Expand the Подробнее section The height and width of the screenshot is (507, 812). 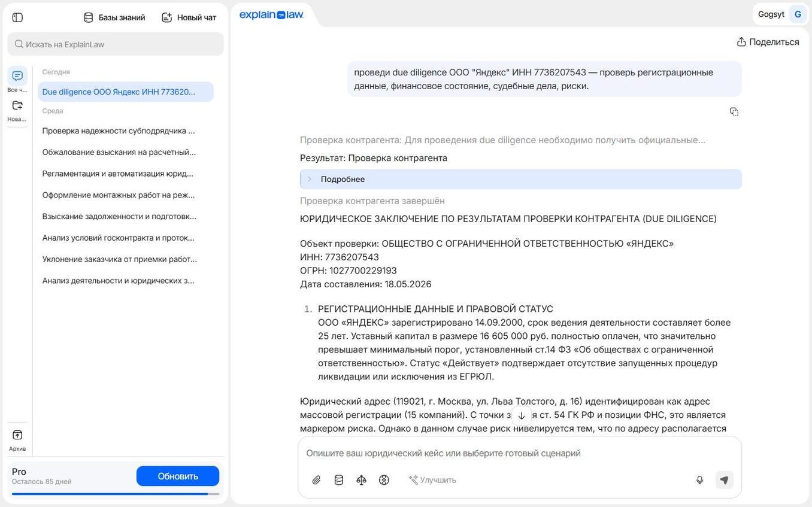(520, 179)
